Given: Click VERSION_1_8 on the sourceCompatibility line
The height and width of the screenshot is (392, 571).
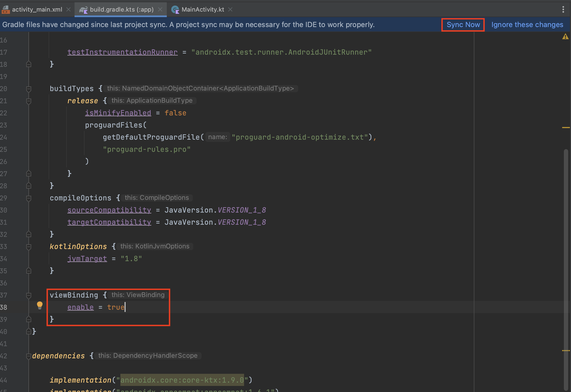Looking at the screenshot, I should pyautogui.click(x=242, y=210).
